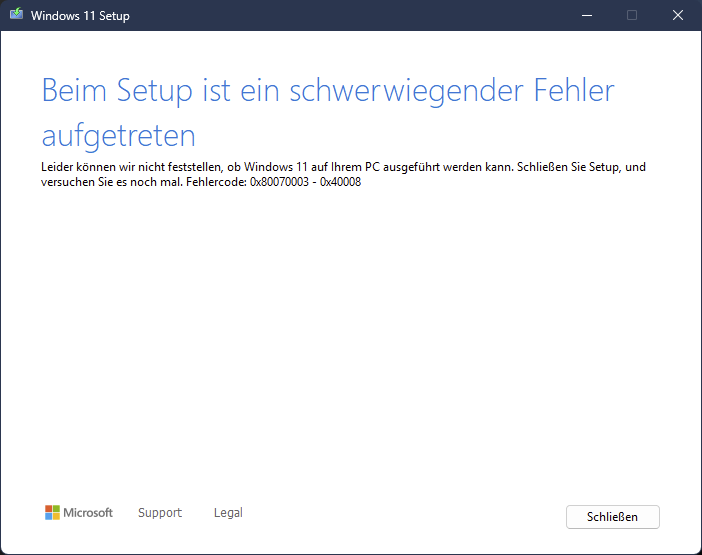Click the disabled maximize button
Screen dimensions: 702x555
(632, 16)
